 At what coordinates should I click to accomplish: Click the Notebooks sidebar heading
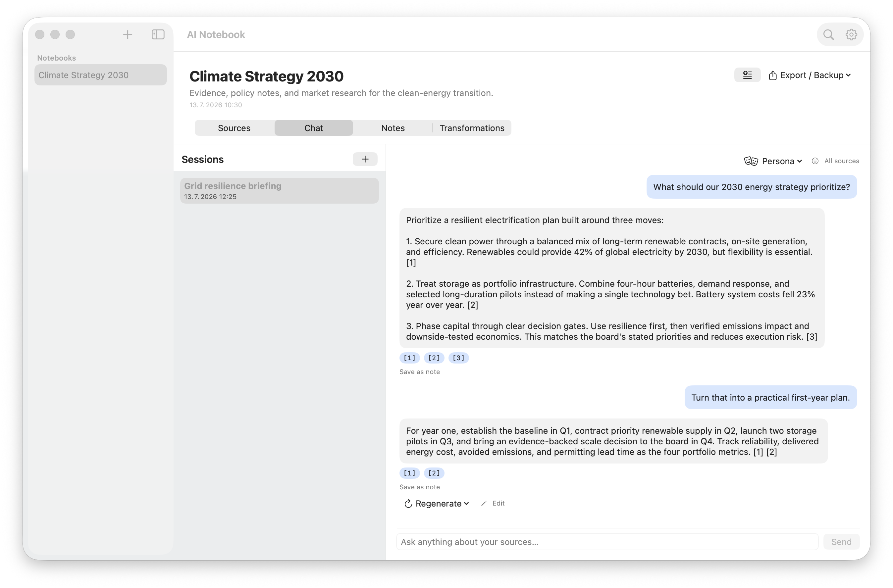(56, 58)
